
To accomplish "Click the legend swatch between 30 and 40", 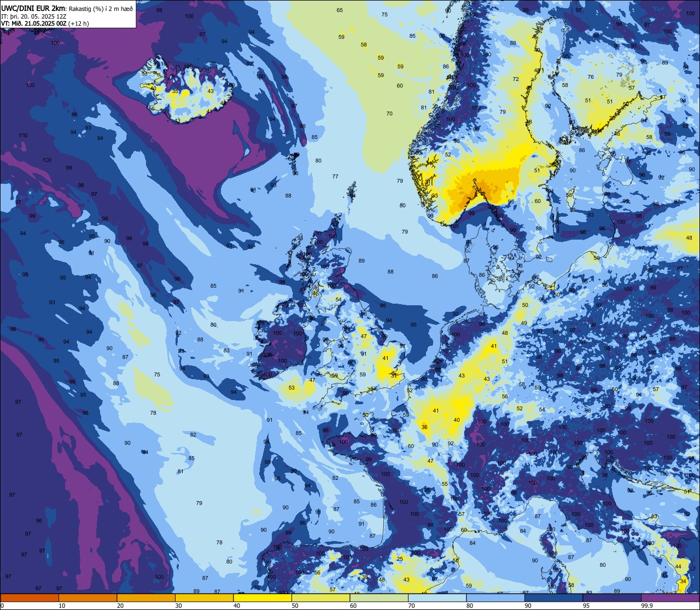I will click(x=204, y=597).
